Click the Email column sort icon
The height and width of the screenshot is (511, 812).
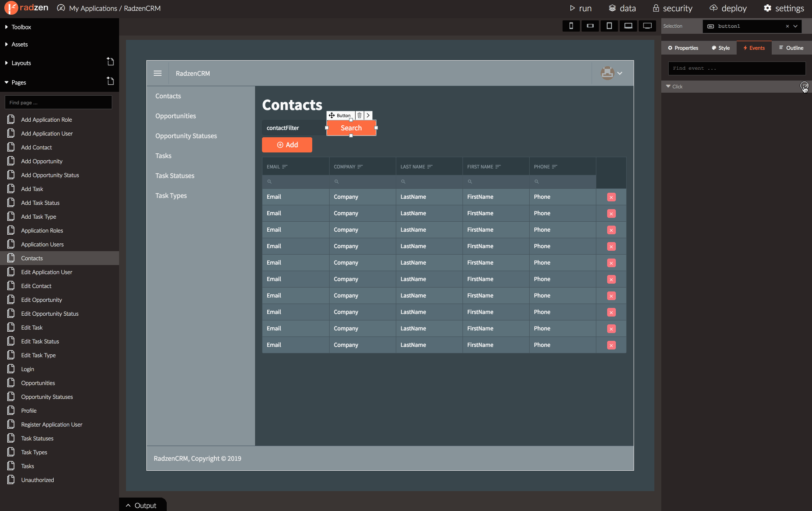point(285,167)
